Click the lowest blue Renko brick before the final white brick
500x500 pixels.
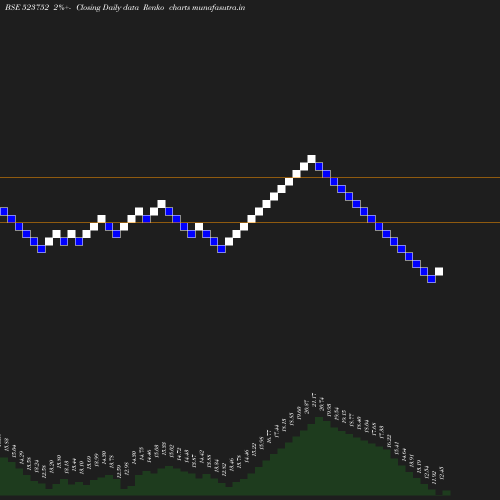[x=431, y=279]
